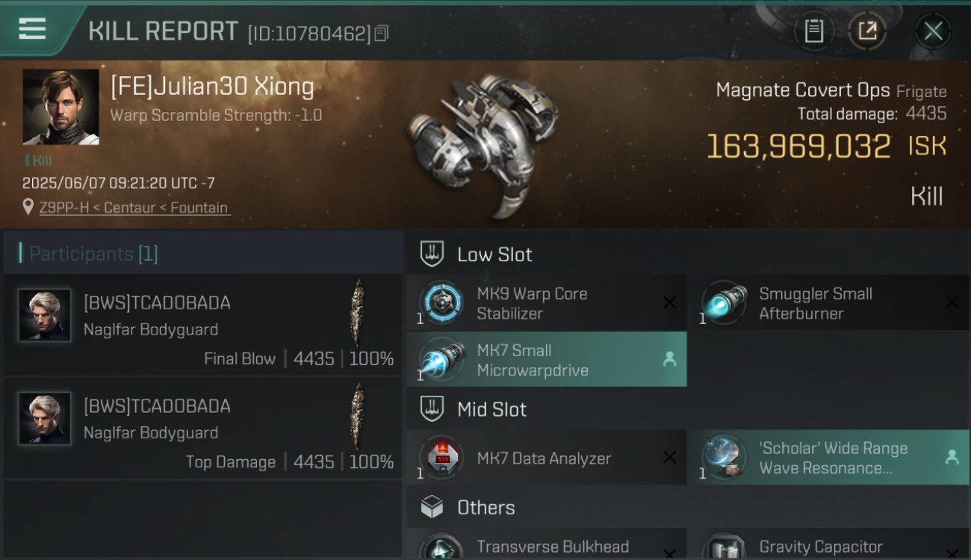The image size is (971, 560).
Task: Select the Participants [1] tab
Action: pyautogui.click(x=93, y=254)
